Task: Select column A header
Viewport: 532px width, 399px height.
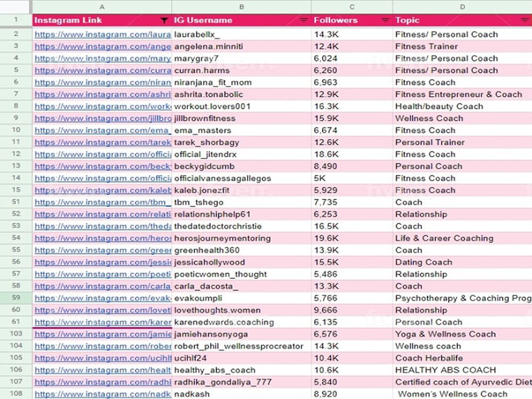Action: tap(102, 7)
